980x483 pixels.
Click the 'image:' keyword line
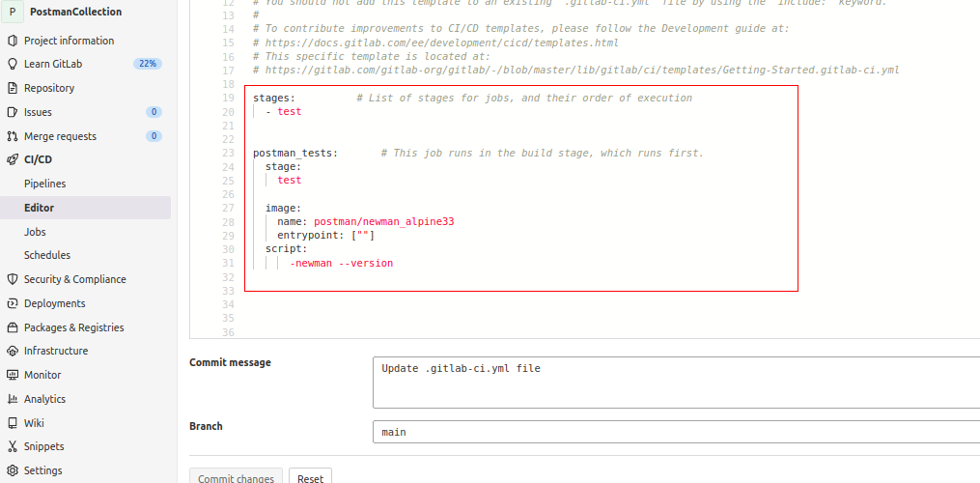coord(283,209)
